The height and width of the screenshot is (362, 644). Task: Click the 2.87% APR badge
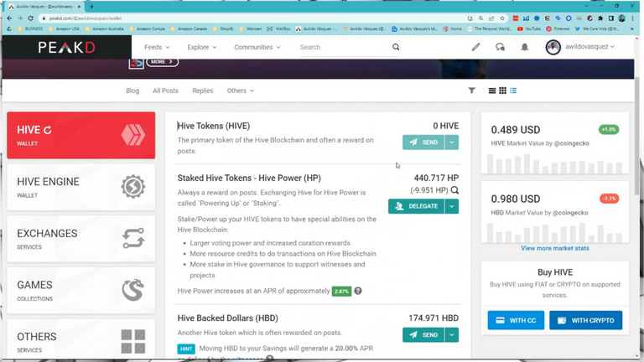click(x=341, y=291)
